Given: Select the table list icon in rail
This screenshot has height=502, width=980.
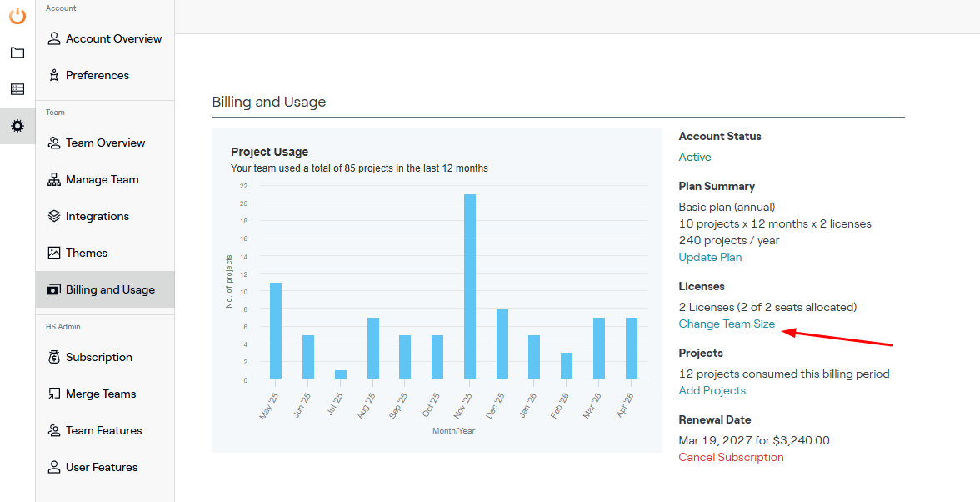Looking at the screenshot, I should tap(17, 89).
